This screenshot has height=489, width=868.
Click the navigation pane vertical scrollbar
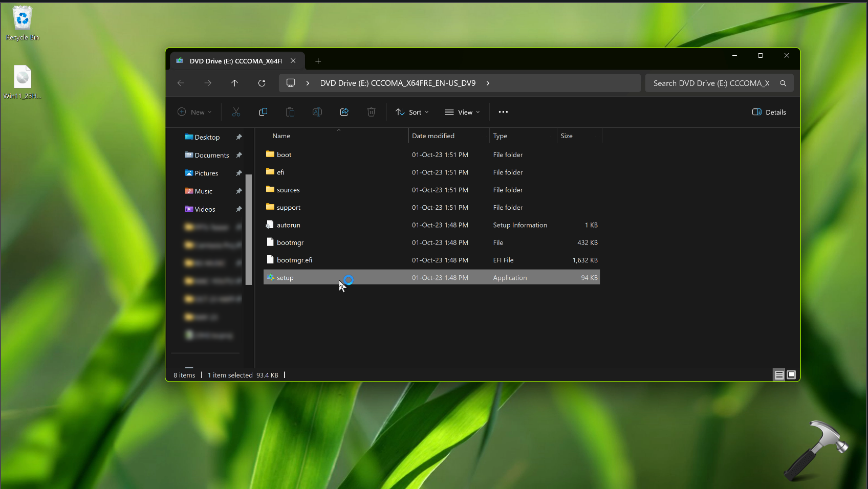click(249, 229)
